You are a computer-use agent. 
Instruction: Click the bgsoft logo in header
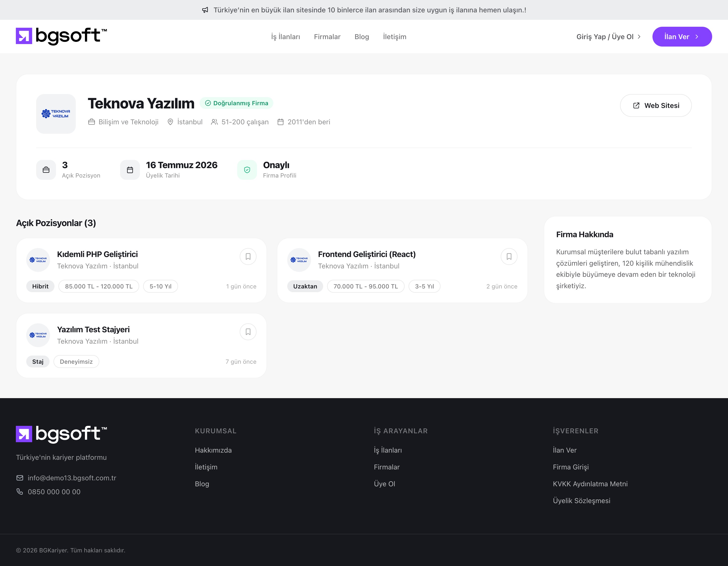click(61, 36)
